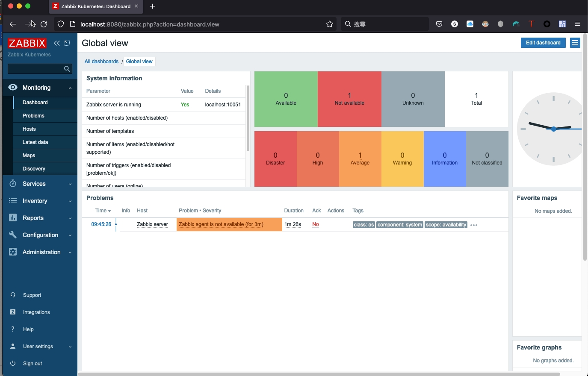Click the Reports bar chart icon
This screenshot has height=376, width=588.
click(x=13, y=217)
